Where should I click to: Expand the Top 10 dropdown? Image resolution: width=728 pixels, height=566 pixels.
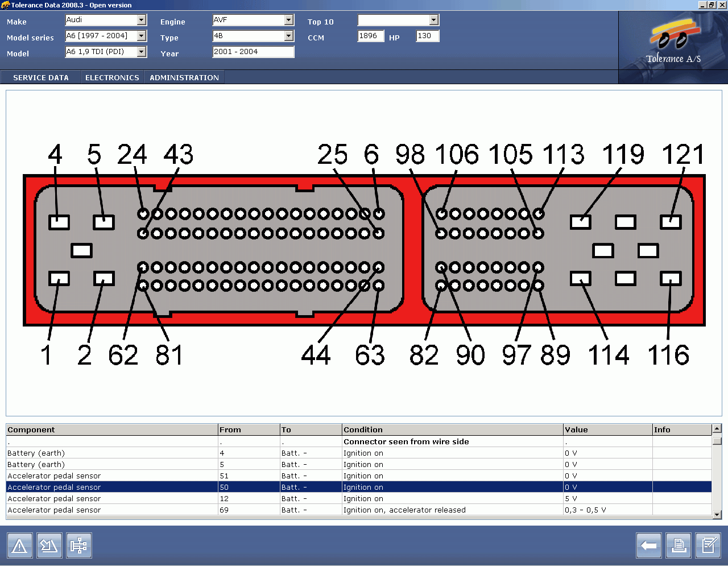(x=434, y=20)
